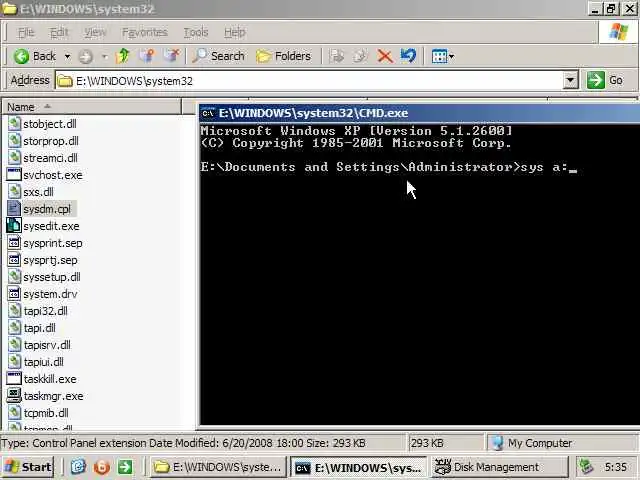Click the Start button
The width and height of the screenshot is (640, 480).
point(28,467)
